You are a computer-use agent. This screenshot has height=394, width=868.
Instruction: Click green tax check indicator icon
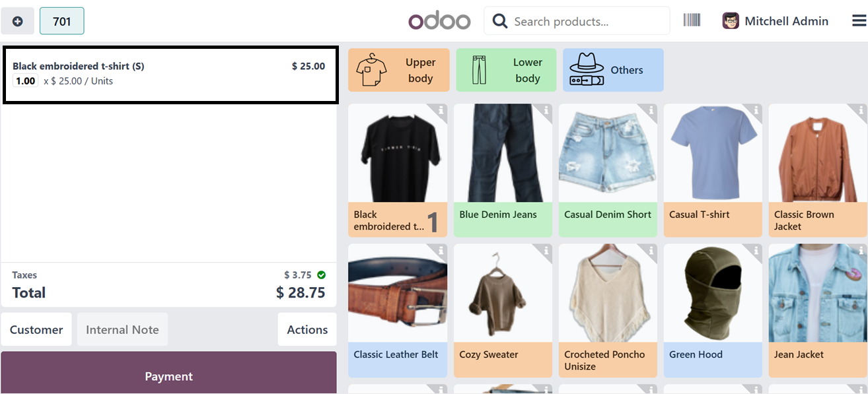pyautogui.click(x=321, y=275)
